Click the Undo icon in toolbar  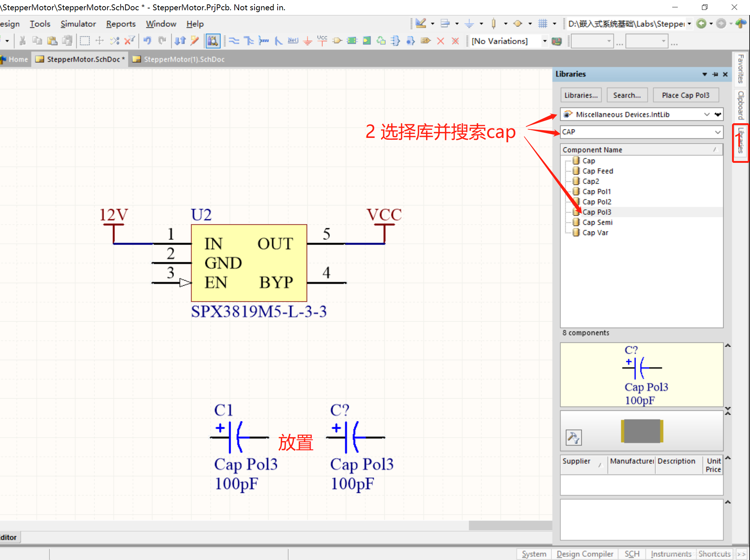pos(147,41)
